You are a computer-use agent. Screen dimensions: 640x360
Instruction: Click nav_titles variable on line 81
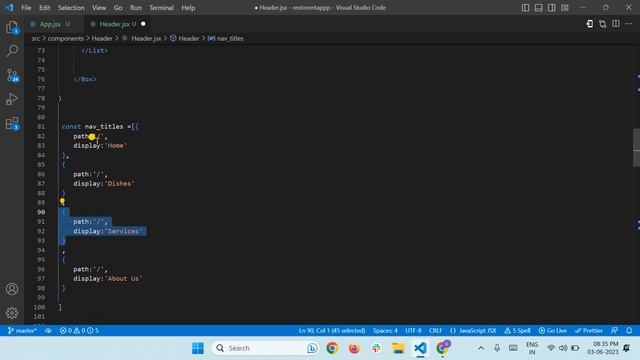click(104, 127)
